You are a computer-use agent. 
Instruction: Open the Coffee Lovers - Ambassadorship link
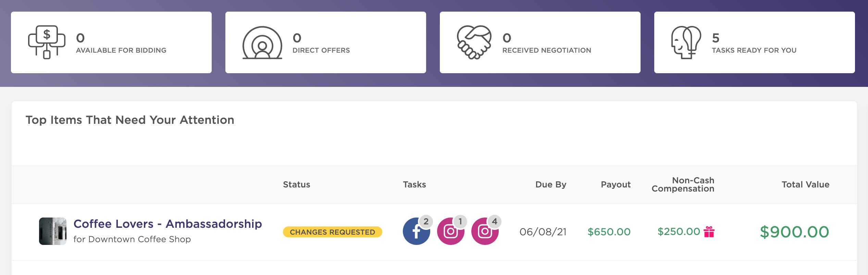[168, 224]
